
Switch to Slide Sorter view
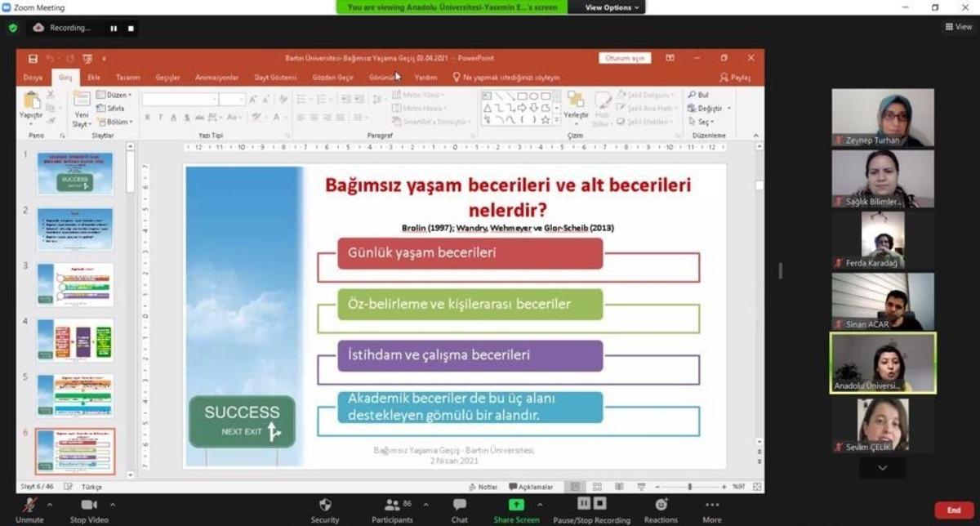pos(599,486)
